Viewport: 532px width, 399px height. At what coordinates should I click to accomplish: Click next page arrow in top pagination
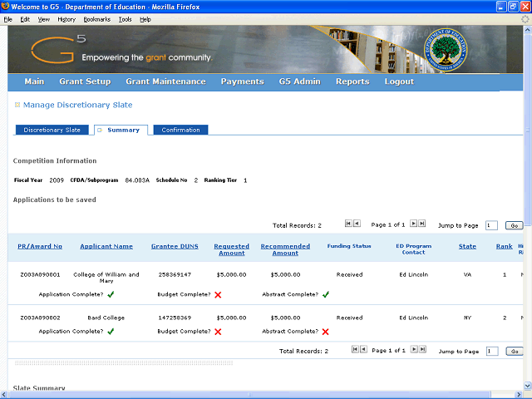click(414, 224)
